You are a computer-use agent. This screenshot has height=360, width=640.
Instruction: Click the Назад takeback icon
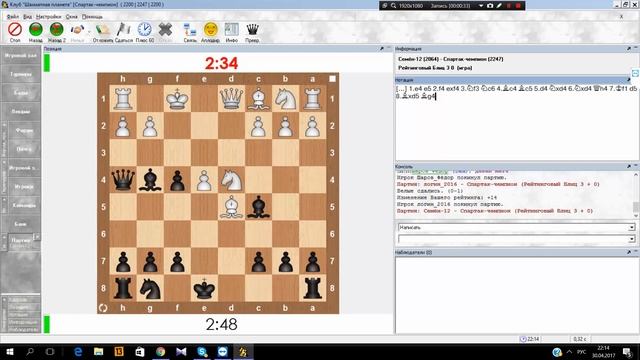(36, 30)
